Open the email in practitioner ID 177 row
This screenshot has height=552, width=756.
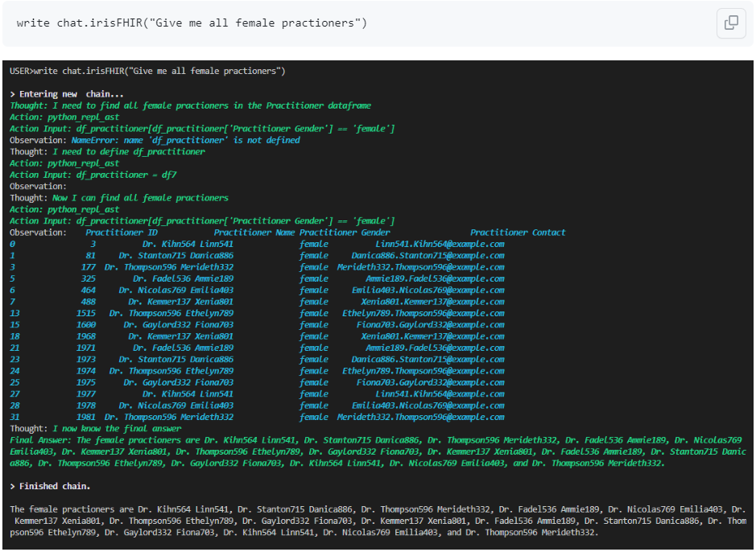(x=420, y=267)
